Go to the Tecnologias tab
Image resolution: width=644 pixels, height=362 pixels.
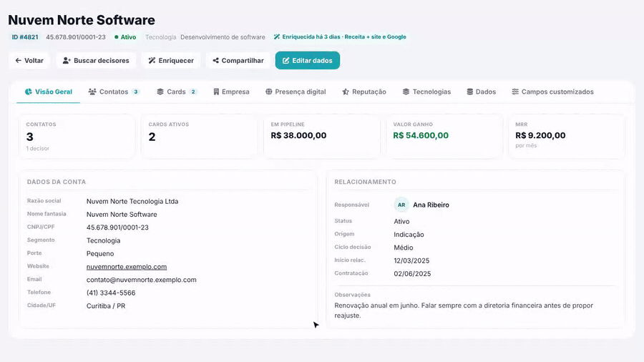[x=426, y=92]
